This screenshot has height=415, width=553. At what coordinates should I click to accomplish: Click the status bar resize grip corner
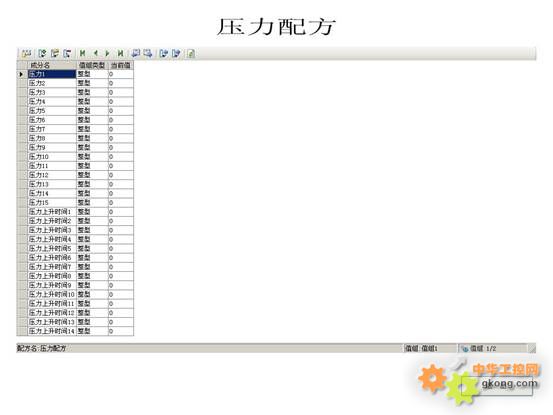532,348
